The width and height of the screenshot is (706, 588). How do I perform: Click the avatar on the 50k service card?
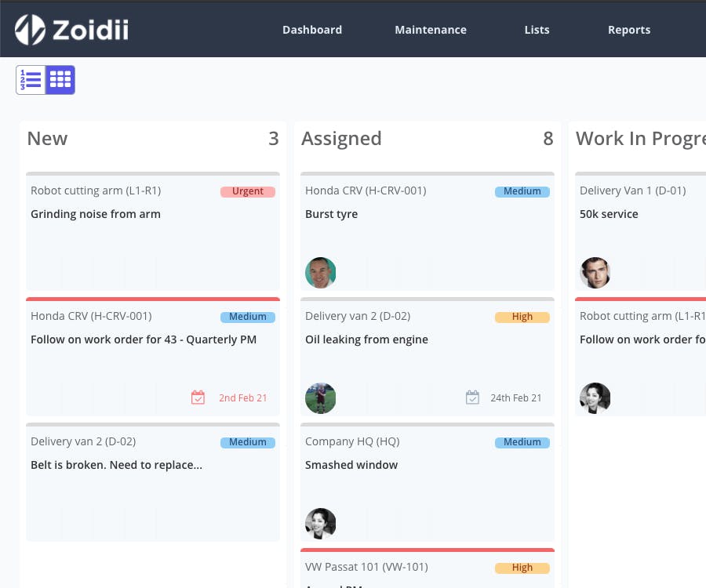click(595, 272)
